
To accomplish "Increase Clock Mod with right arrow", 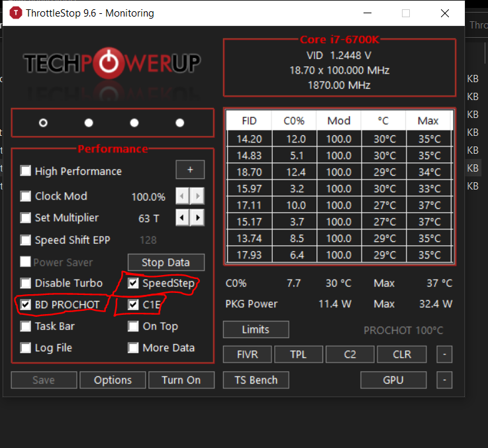I will point(197,196).
